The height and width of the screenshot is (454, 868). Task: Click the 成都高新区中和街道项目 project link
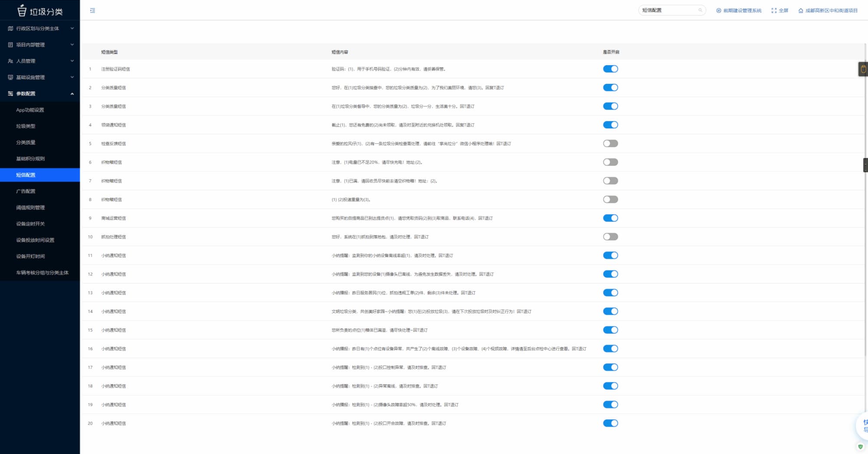coord(831,10)
